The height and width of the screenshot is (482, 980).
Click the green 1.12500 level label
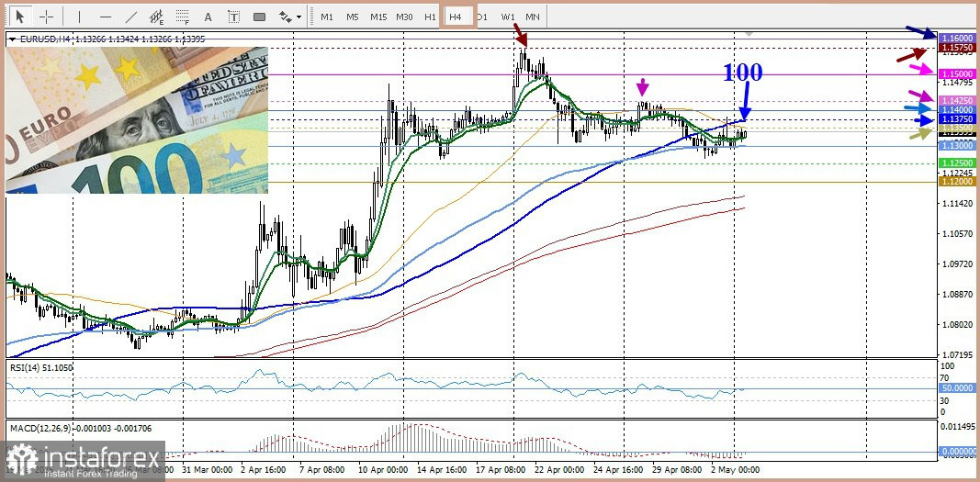(x=957, y=163)
